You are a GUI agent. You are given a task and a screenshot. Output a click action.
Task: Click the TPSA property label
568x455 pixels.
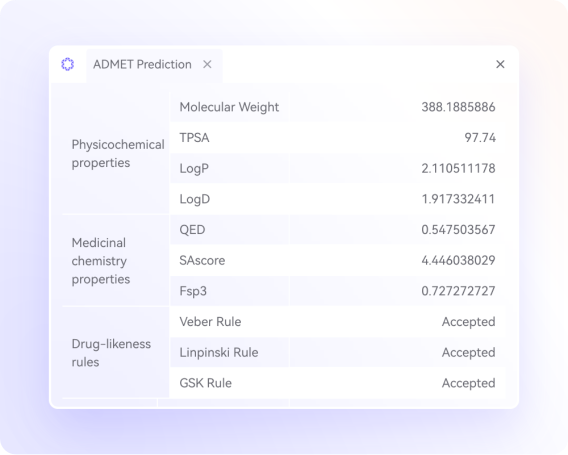tap(195, 138)
